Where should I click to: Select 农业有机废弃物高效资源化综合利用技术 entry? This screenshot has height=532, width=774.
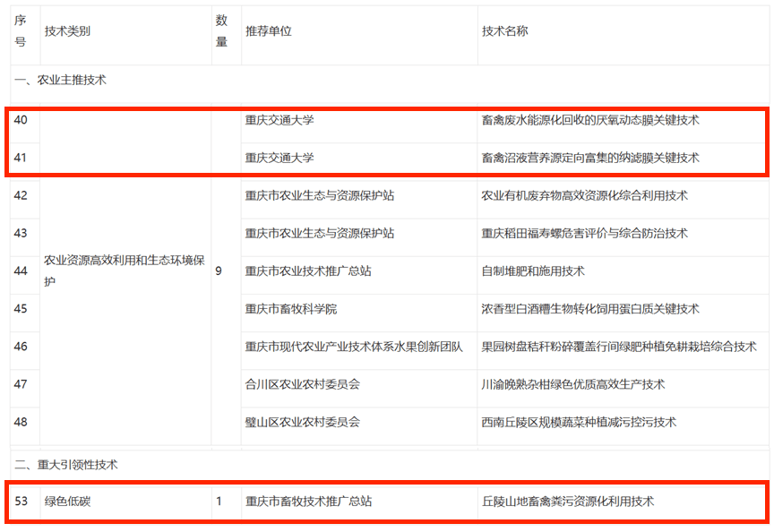(584, 195)
